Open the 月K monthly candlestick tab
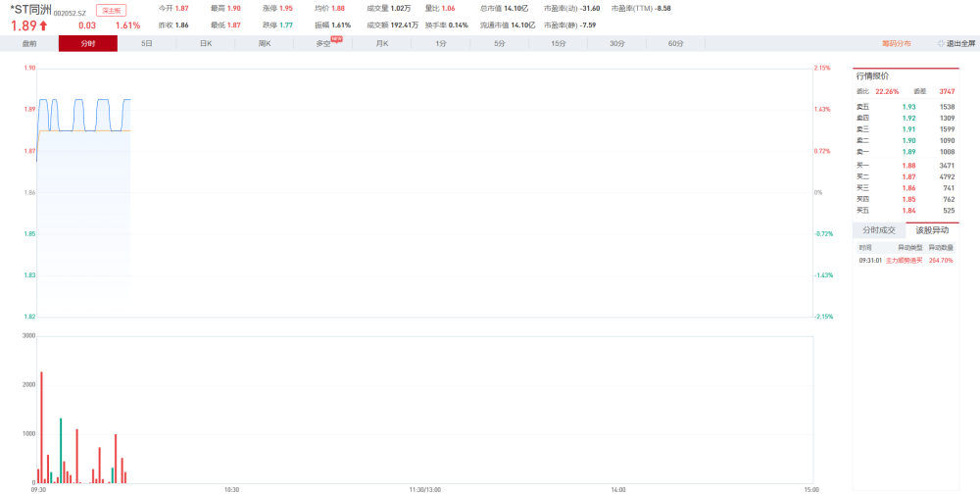Viewport: 980px width, 495px height. [x=382, y=44]
